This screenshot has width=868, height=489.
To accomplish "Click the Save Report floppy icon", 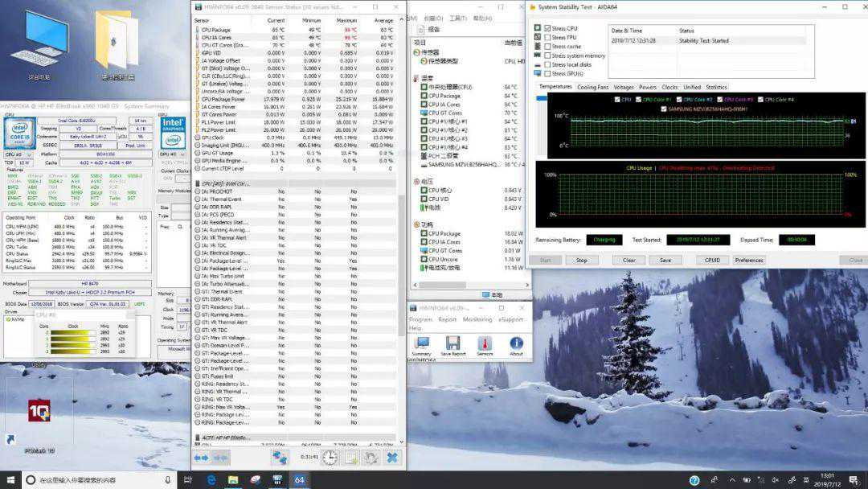I will [452, 344].
